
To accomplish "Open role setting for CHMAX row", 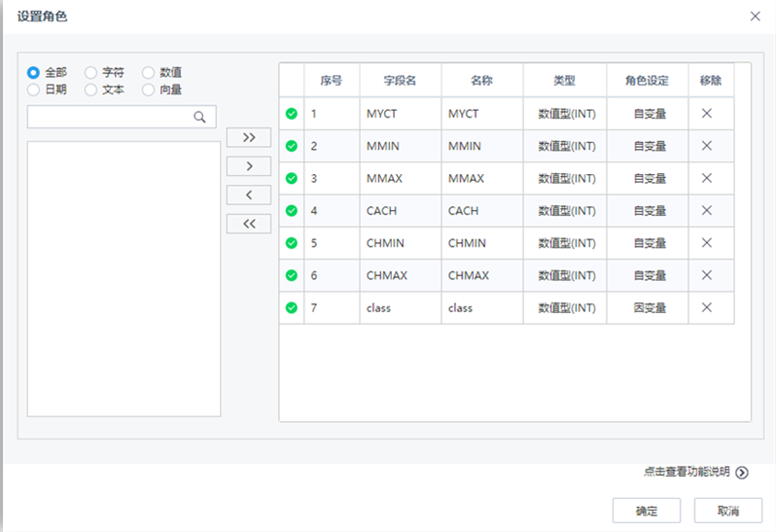I will (649, 275).
